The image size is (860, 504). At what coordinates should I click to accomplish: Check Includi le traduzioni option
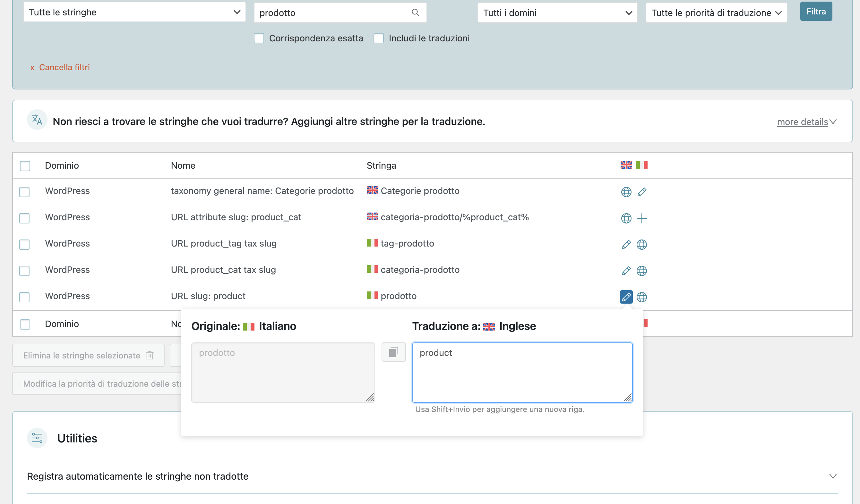[x=378, y=38]
